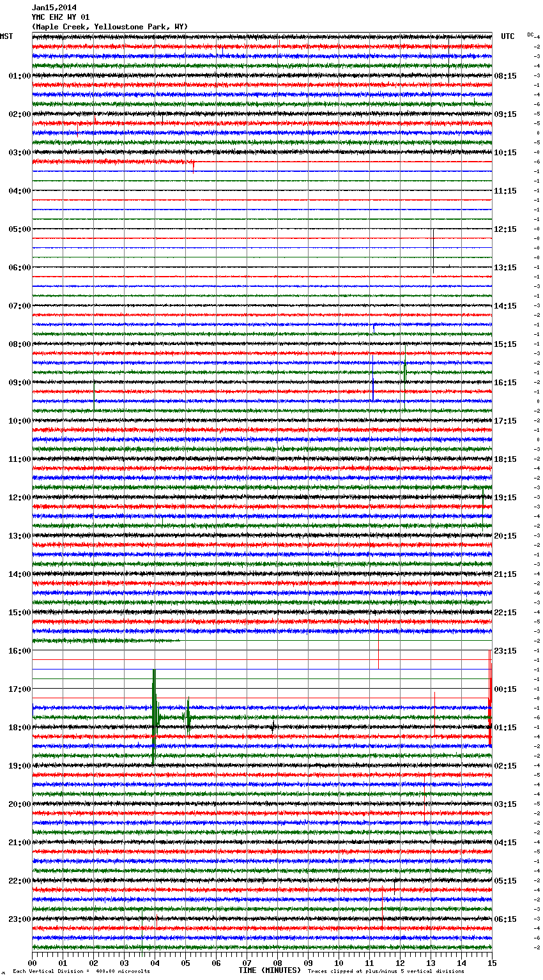
Task: Click the 'Each Vertical Division = 400.00 microvolts' note
Action: pyautogui.click(x=81, y=971)
